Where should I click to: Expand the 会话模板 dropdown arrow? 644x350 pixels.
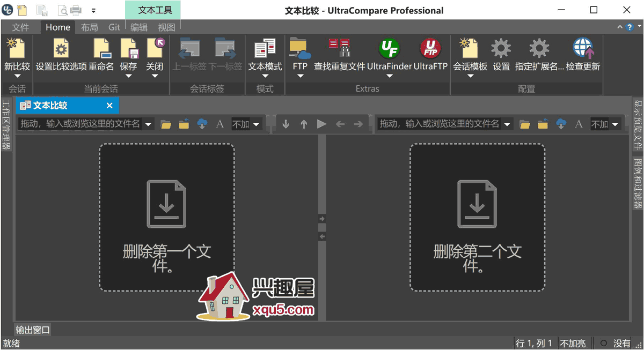point(470,76)
